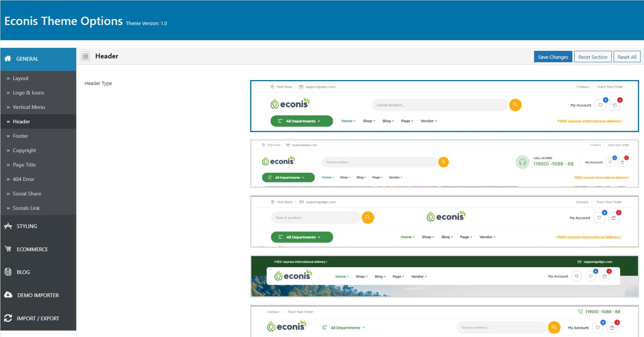Select the first header type layout
644x337 pixels.
pyautogui.click(x=445, y=106)
